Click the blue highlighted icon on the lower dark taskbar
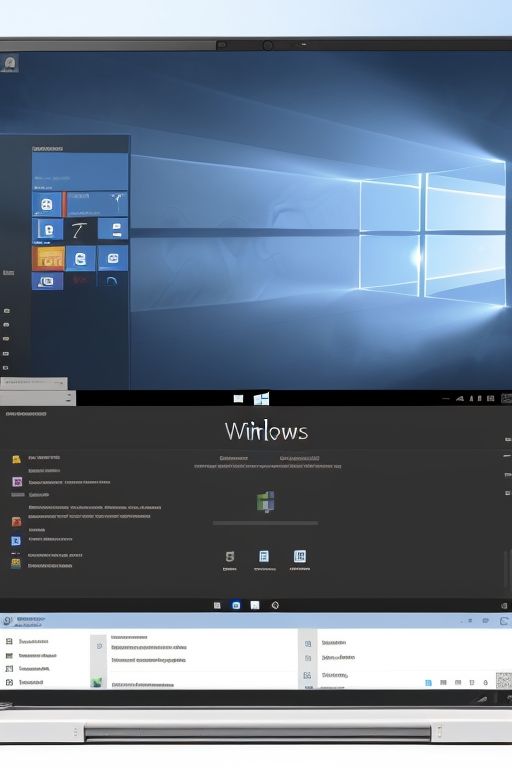 (x=236, y=605)
